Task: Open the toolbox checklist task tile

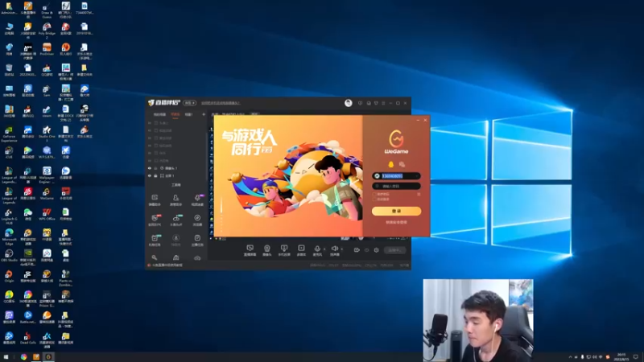Action: [197, 240]
